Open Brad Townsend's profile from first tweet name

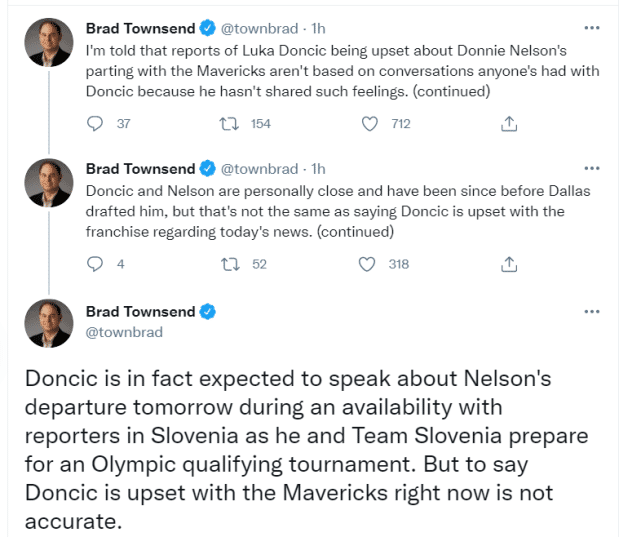click(x=141, y=28)
